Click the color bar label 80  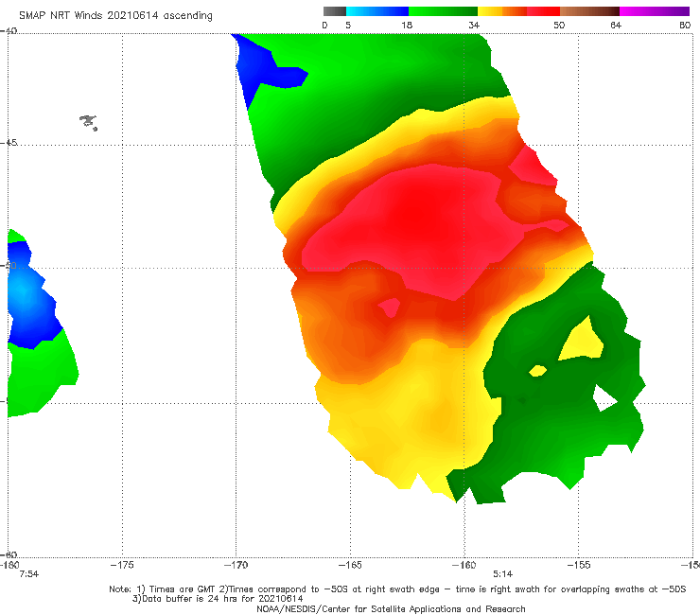click(685, 26)
